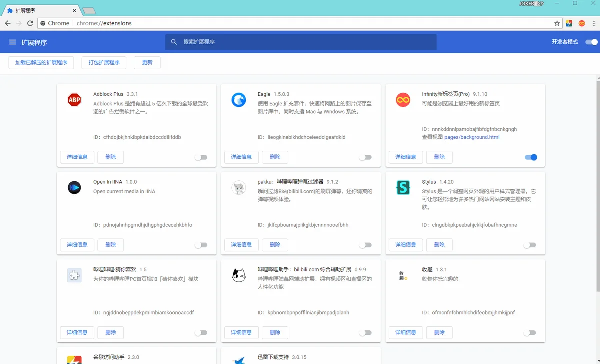
Task: Disable the Infinity new tab extension
Action: (531, 157)
